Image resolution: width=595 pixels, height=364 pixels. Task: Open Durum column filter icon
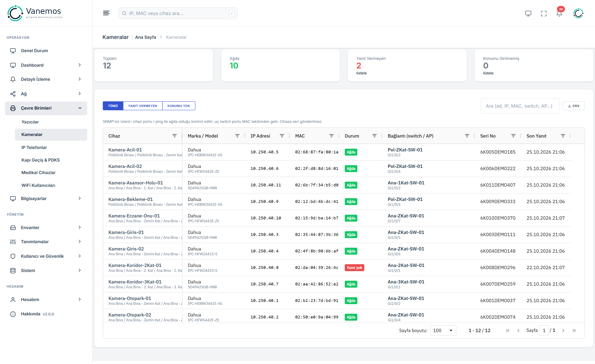[x=374, y=136]
